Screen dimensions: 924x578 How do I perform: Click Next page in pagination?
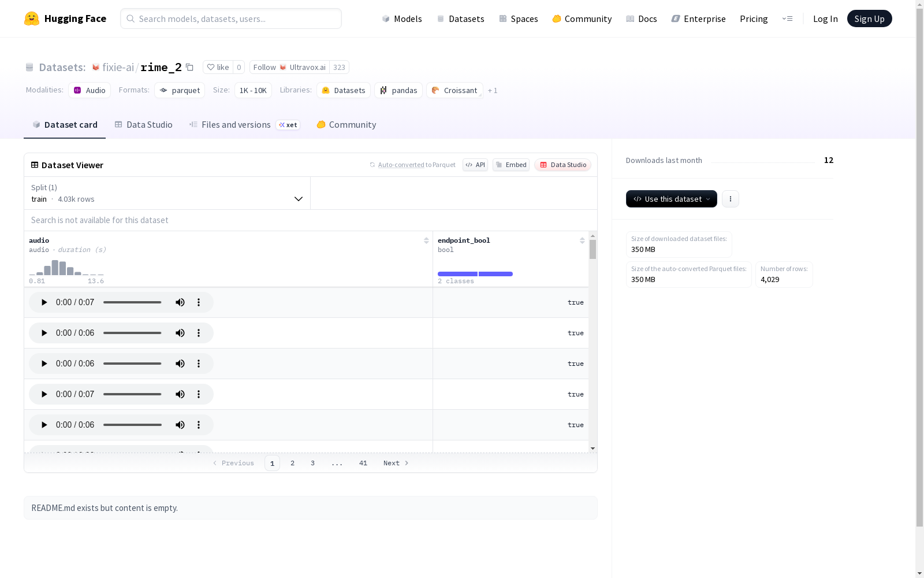tap(396, 463)
